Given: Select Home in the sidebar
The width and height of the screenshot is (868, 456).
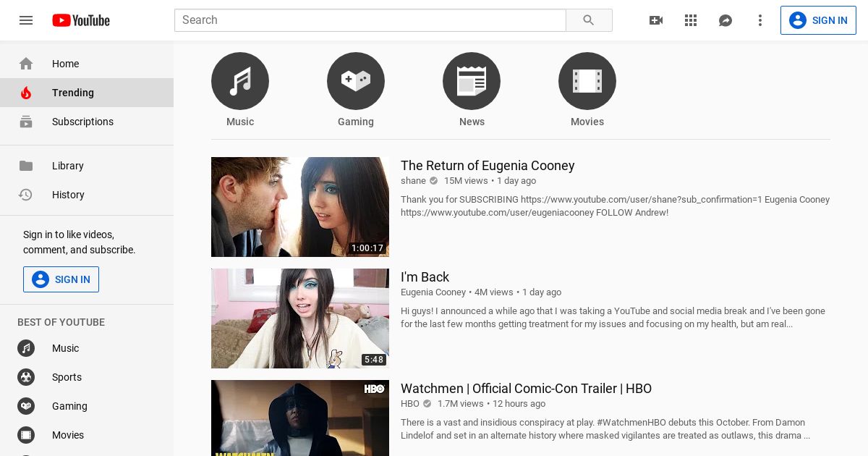Looking at the screenshot, I should [87, 64].
